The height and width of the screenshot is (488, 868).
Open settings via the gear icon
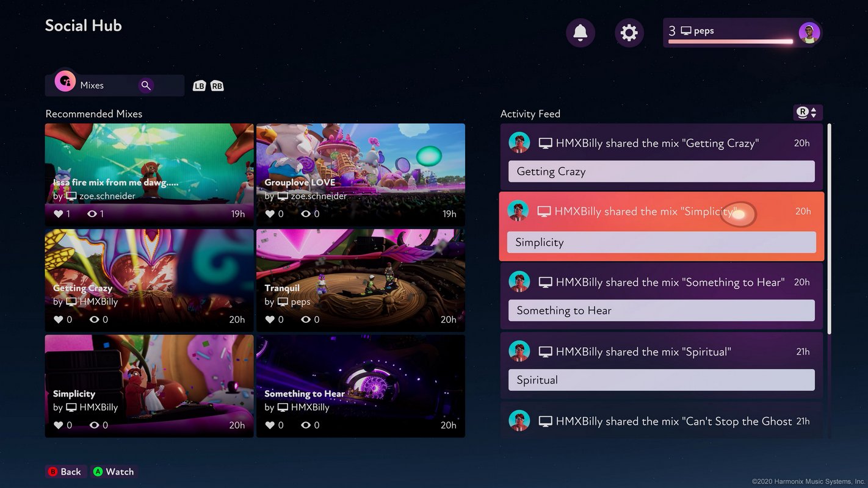629,32
